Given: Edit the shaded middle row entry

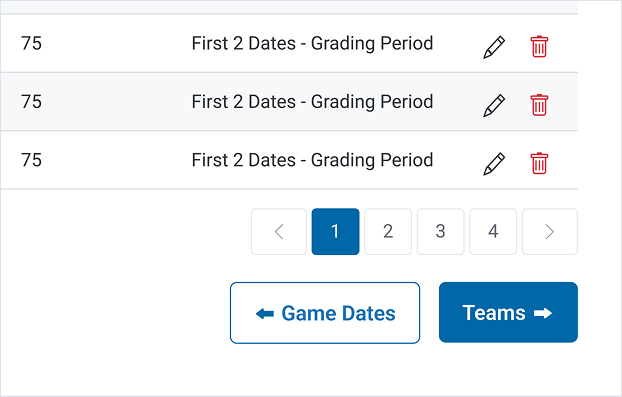Looking at the screenshot, I should [494, 105].
